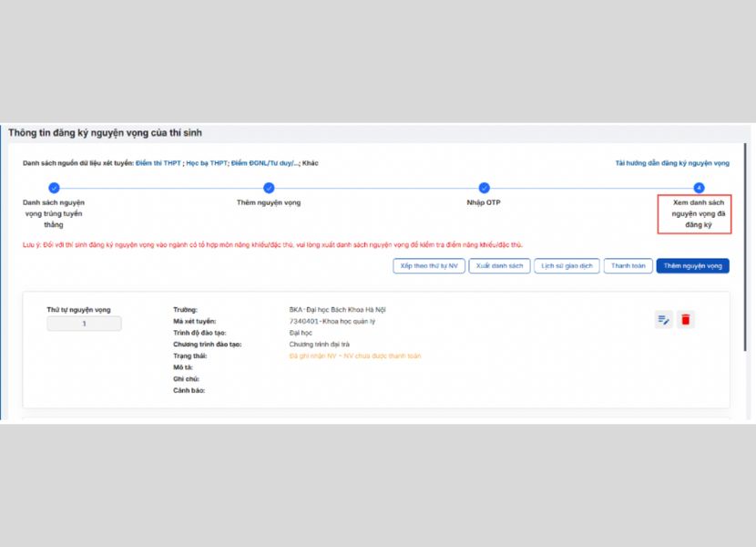756x547 pixels.
Task: Open Tài hướng dẫn đăng ký nguyện vọng link
Action: point(672,163)
